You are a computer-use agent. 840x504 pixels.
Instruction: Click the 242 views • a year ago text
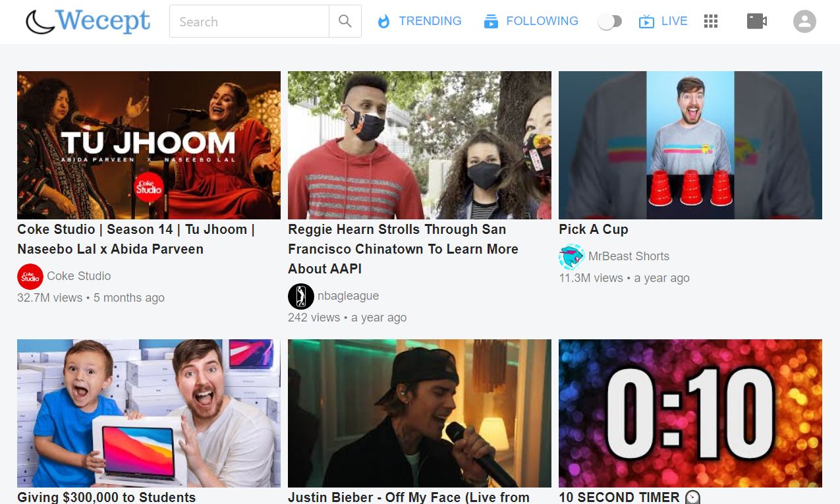tap(347, 318)
